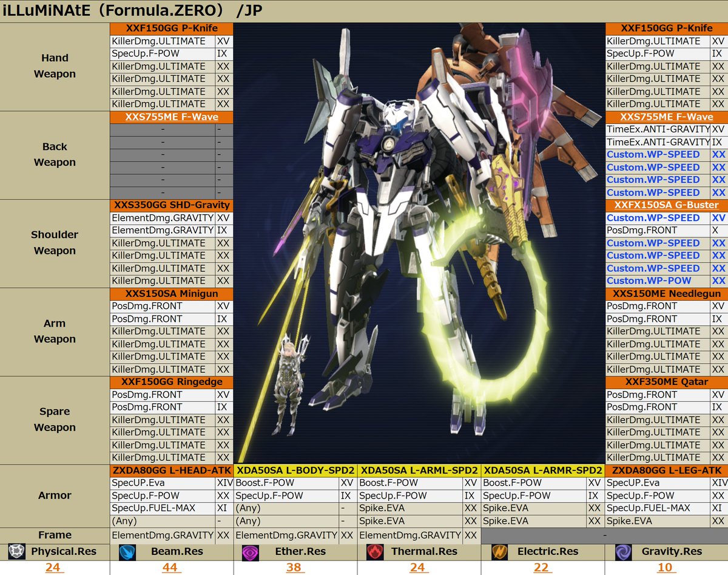728x575 pixels.
Task: Select SpecUp.FUEL-MAX cell under L-HEAD-ATK
Action: [x=163, y=508]
